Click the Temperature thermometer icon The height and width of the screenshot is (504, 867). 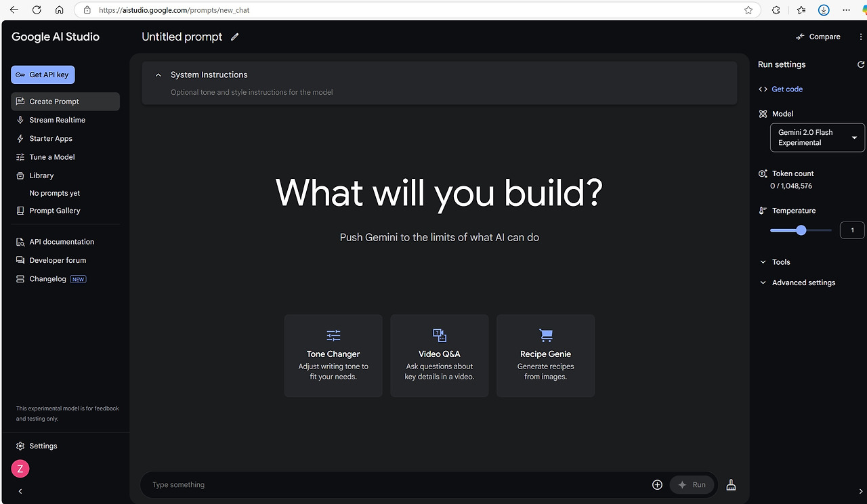(763, 211)
